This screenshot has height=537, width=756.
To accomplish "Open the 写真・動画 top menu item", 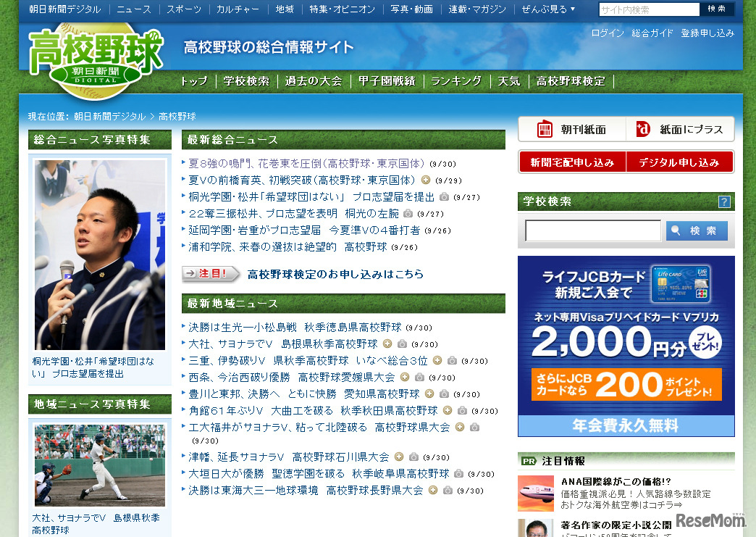I will pyautogui.click(x=412, y=9).
